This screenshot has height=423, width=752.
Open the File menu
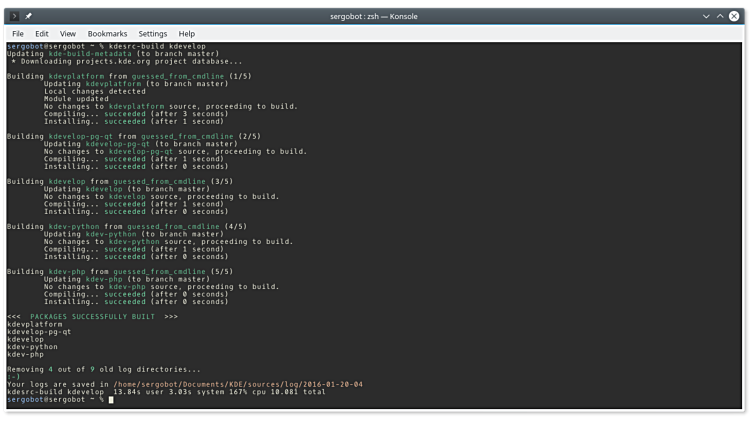pyautogui.click(x=18, y=34)
